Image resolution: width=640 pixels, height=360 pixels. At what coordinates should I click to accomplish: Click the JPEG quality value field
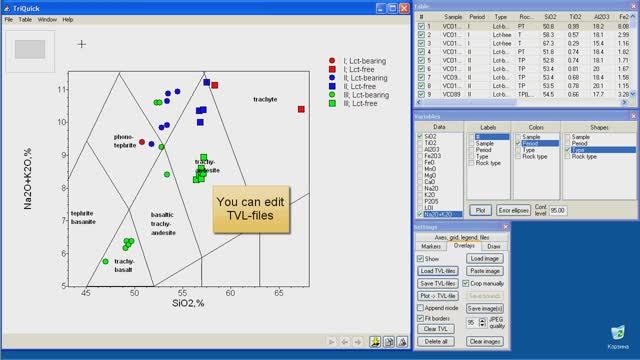(472, 322)
